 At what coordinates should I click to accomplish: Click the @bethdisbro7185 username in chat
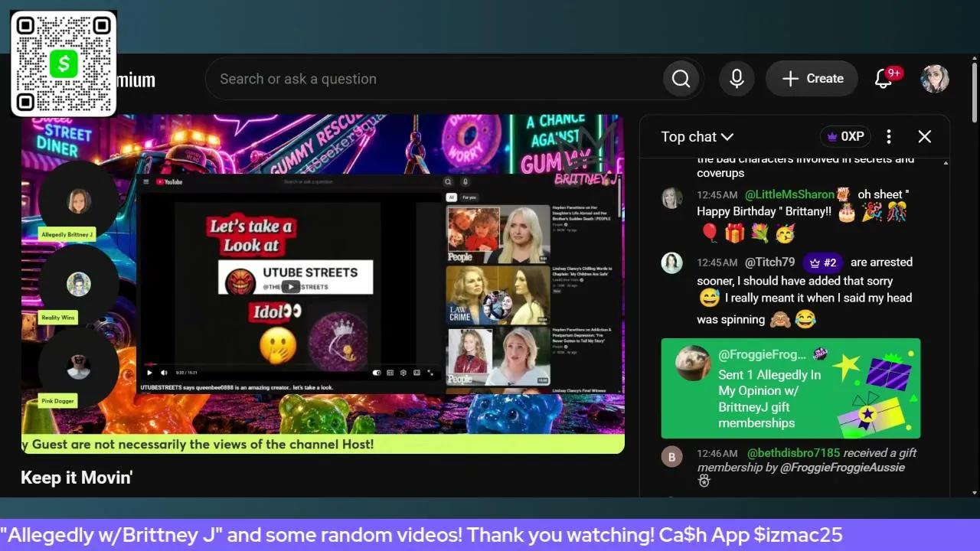(x=793, y=453)
